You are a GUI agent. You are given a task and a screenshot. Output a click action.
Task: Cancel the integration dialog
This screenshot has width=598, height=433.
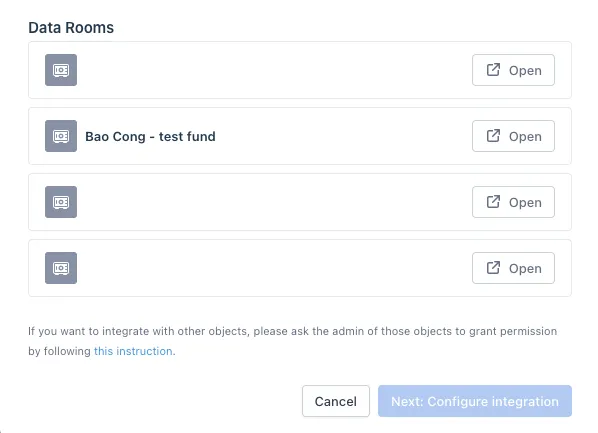pos(336,401)
